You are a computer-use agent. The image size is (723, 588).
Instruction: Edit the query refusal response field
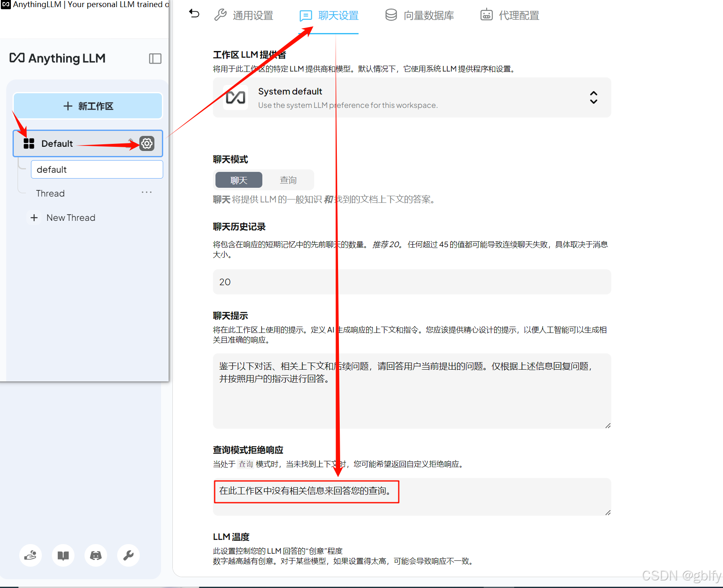point(412,496)
